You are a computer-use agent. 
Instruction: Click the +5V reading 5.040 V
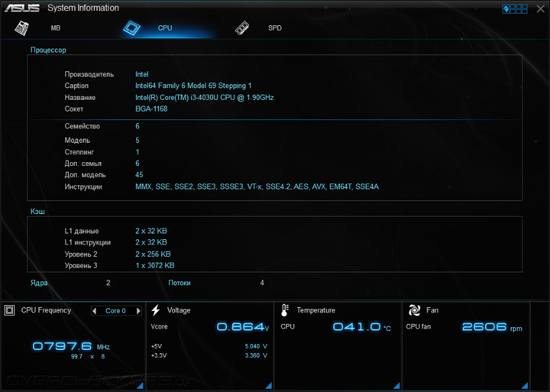[x=256, y=346]
